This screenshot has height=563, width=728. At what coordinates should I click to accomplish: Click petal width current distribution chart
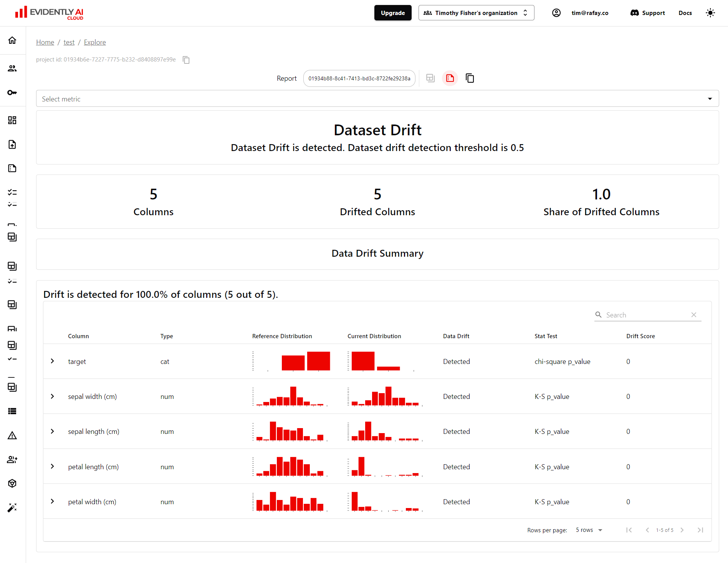tap(386, 502)
